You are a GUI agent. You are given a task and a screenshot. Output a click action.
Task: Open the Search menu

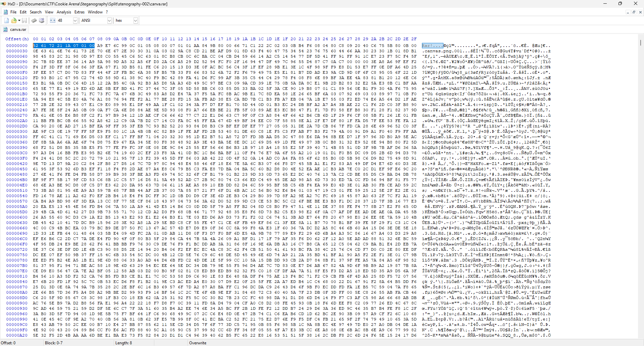point(36,12)
